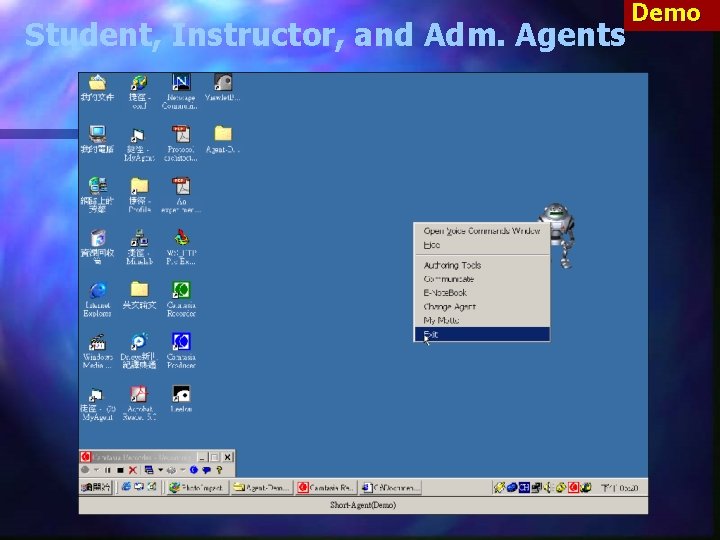This screenshot has width=720, height=540.
Task: Open the record button dropdown arrow
Action: [96, 470]
